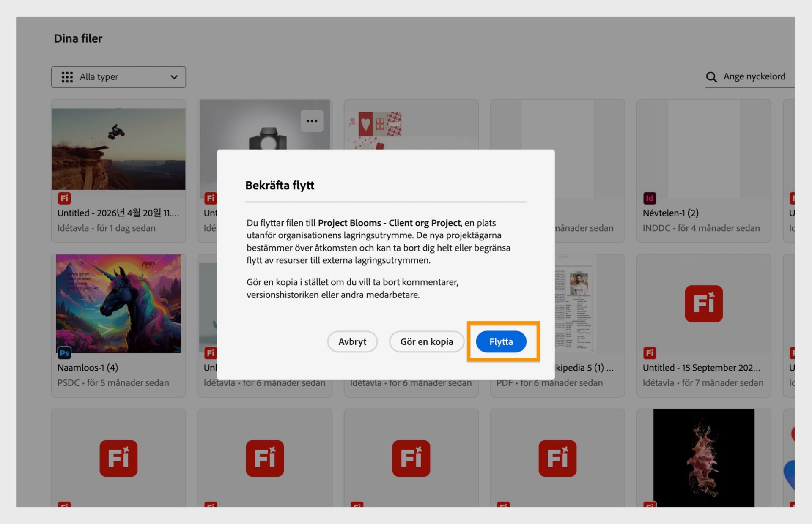The width and height of the screenshot is (812, 524).
Task: Click the Project Blooms - Client org Project text
Action: click(389, 223)
